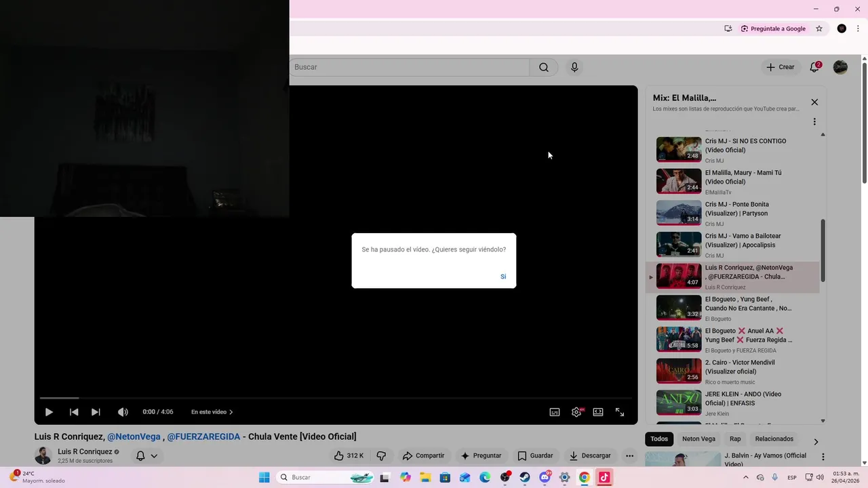The height and width of the screenshot is (488, 868).
Task: Like the video with 312 K
Action: (349, 456)
